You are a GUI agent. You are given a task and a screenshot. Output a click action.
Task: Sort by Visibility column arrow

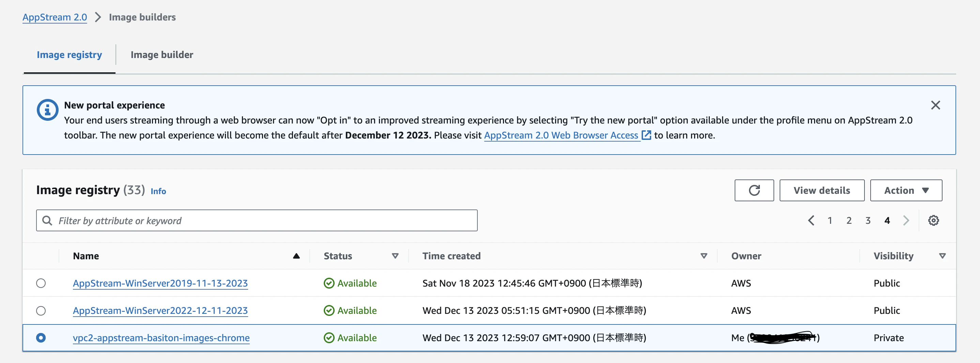(942, 256)
